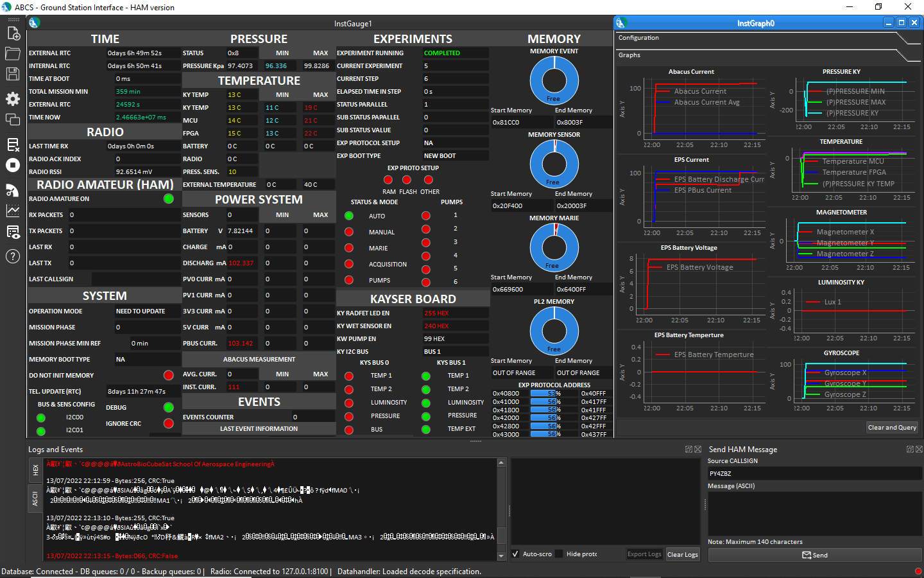Click the stop button in the sidebar

click(13, 165)
